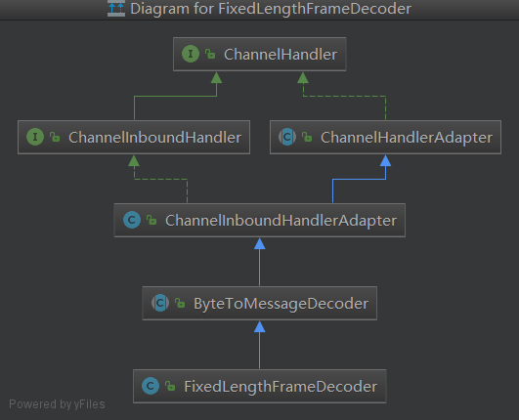Click public lock icon beside ChannelInboundHandler
The image size is (519, 420).
click(55, 137)
